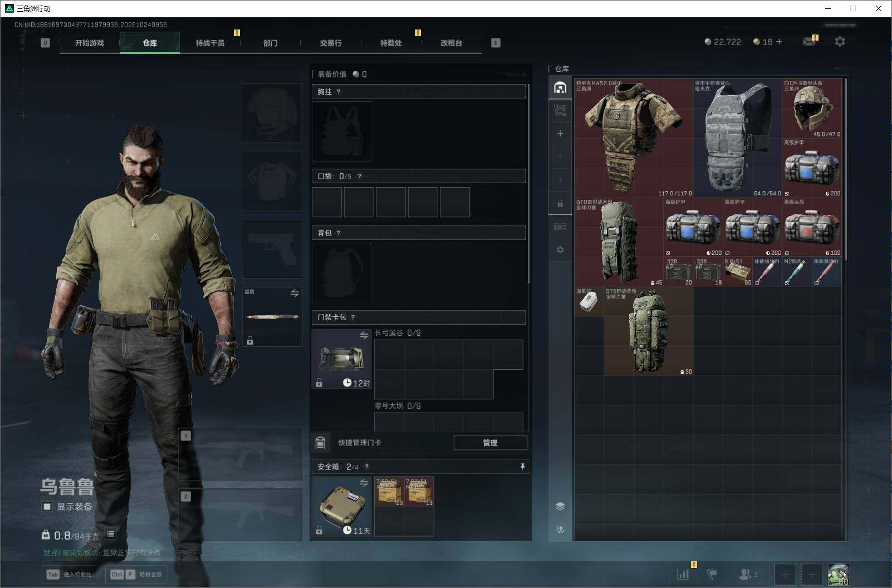This screenshot has width=892, height=588.
Task: Pin the 安全箱 section with the pin icon
Action: [522, 467]
